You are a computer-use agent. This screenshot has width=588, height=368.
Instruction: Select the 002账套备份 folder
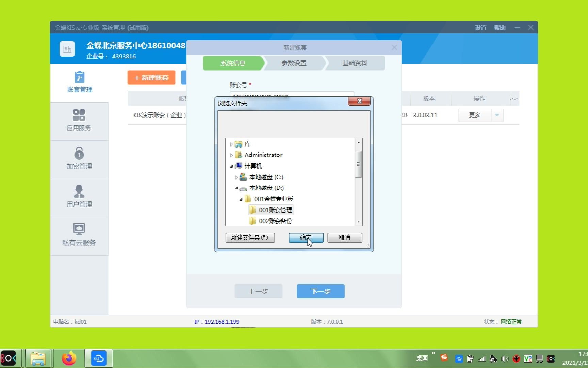275,221
